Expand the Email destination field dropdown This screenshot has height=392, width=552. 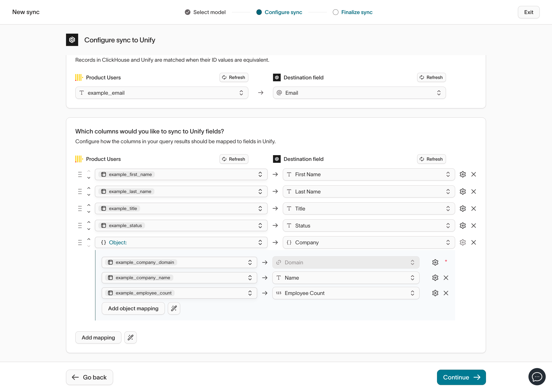[x=359, y=93]
